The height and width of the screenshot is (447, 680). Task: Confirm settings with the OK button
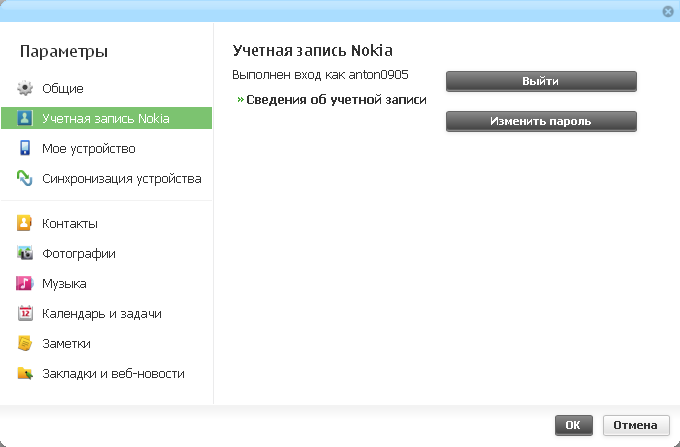(573, 425)
